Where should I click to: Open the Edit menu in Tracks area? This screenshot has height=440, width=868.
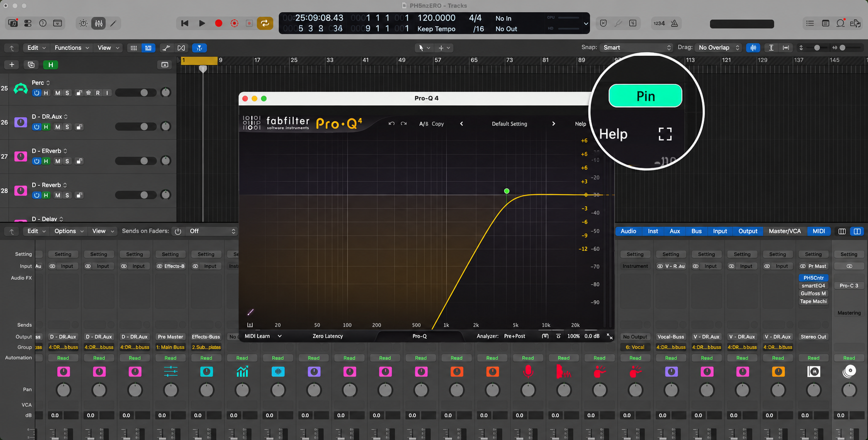pyautogui.click(x=36, y=48)
